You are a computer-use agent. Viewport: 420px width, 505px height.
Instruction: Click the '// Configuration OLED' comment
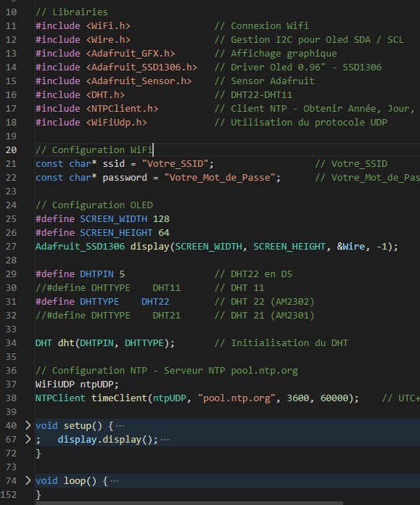click(x=94, y=205)
